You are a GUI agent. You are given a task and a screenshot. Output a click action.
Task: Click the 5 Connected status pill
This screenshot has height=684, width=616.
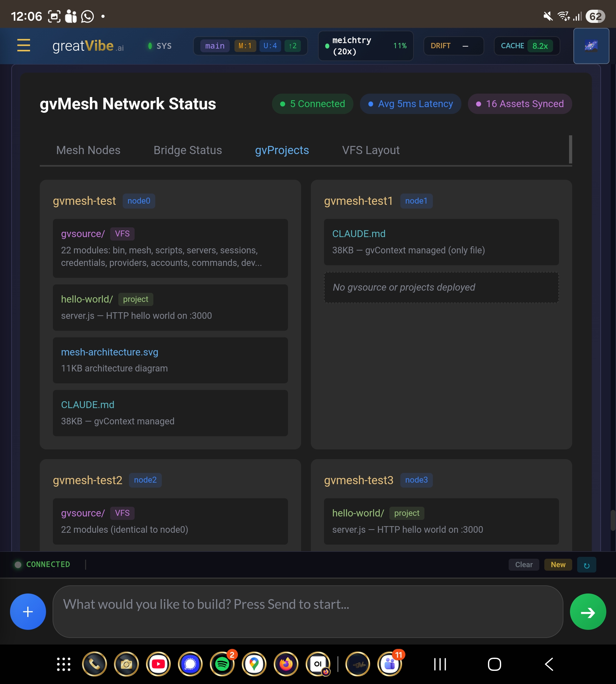[x=312, y=104]
